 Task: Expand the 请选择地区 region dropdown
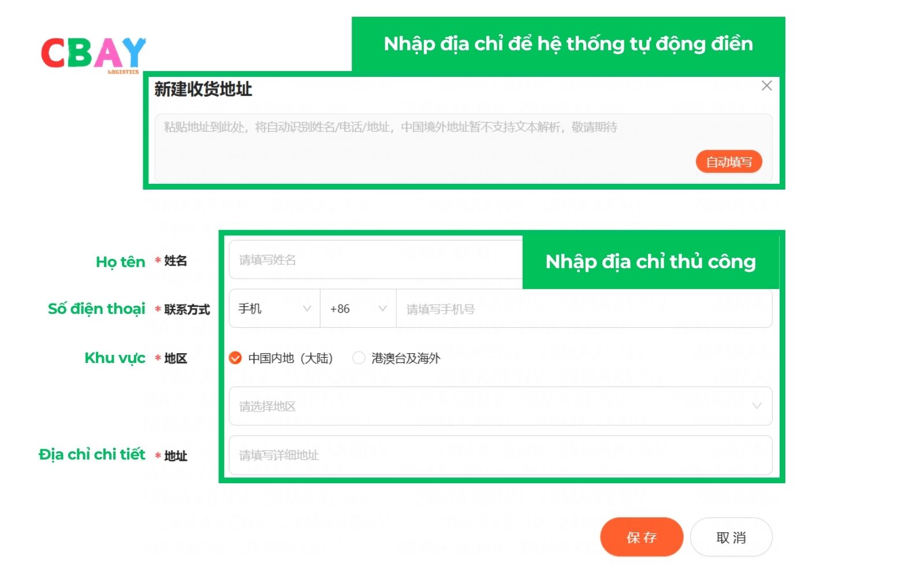tap(501, 406)
